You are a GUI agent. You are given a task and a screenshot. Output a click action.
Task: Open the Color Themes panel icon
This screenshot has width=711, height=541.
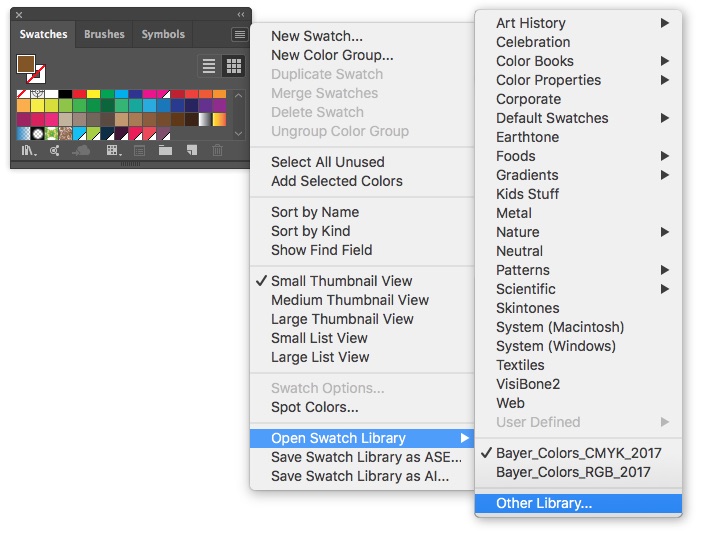point(53,150)
